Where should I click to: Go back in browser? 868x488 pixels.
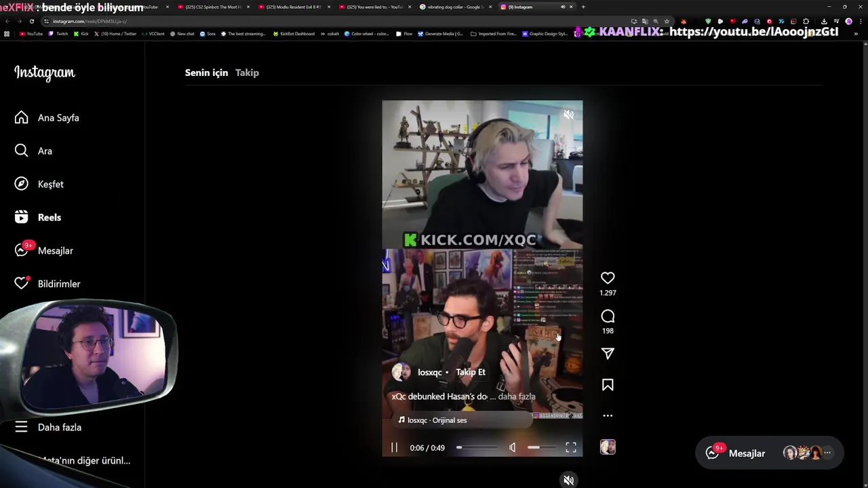[7, 21]
